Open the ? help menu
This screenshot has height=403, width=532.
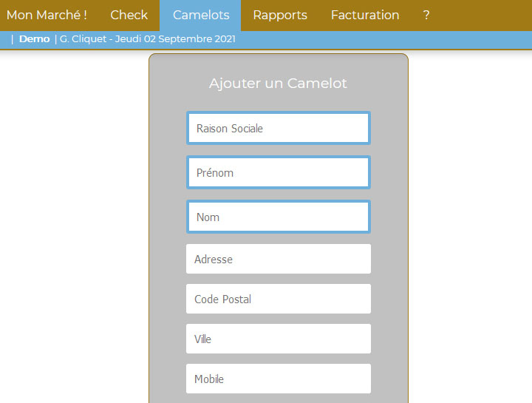pyautogui.click(x=426, y=16)
